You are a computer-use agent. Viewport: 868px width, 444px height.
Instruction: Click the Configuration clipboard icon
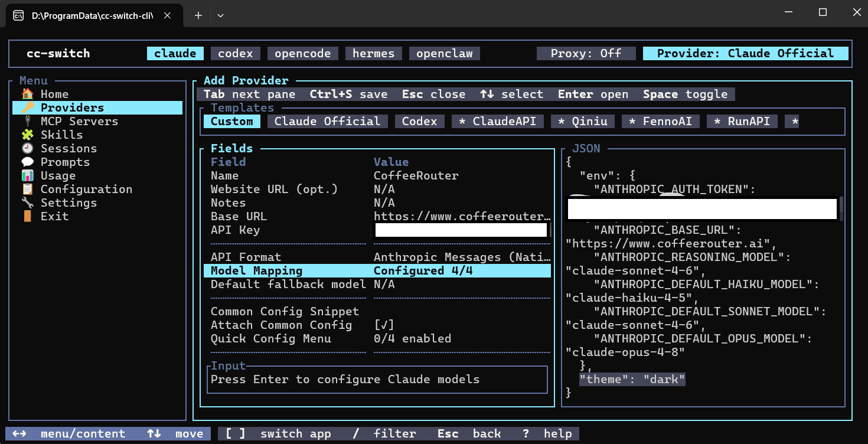click(x=27, y=189)
